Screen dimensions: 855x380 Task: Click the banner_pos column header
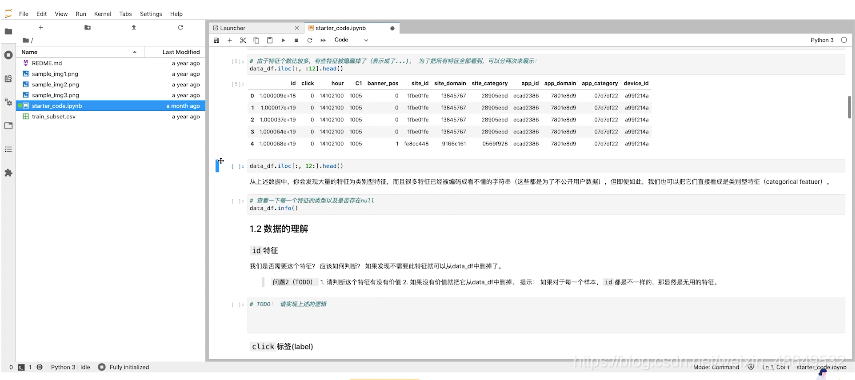[383, 83]
